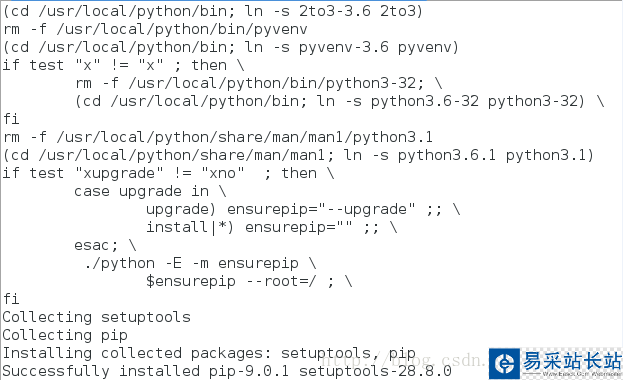Click the '$ensurepip --root=/' line
The image size is (623, 380).
pyautogui.click(x=249, y=281)
